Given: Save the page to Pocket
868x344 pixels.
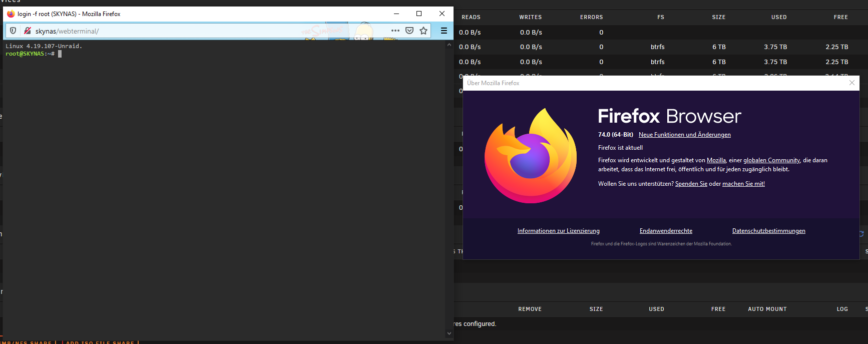Looking at the screenshot, I should tap(409, 31).
